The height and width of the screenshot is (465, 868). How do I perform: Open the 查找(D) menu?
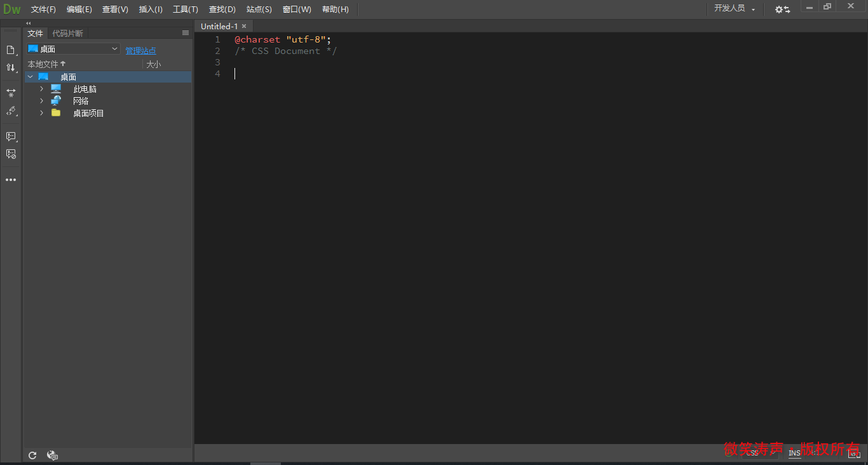pos(222,10)
